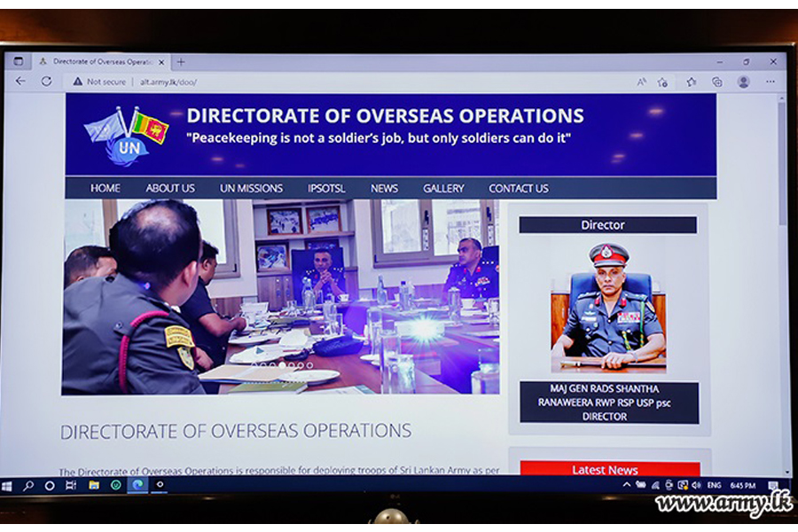This screenshot has height=532, width=798.
Task: Open the Windows Start menu
Action: [6, 486]
